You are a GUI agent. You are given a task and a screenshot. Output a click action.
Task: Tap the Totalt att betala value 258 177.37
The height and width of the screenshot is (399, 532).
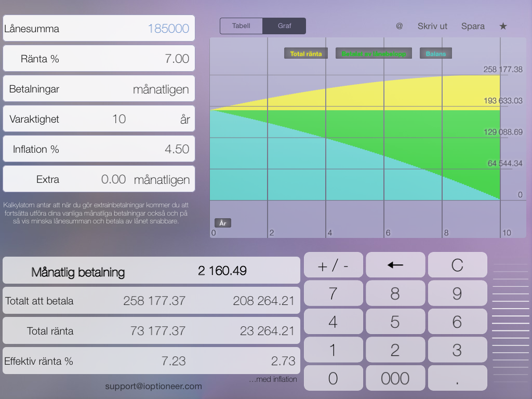[154, 301]
